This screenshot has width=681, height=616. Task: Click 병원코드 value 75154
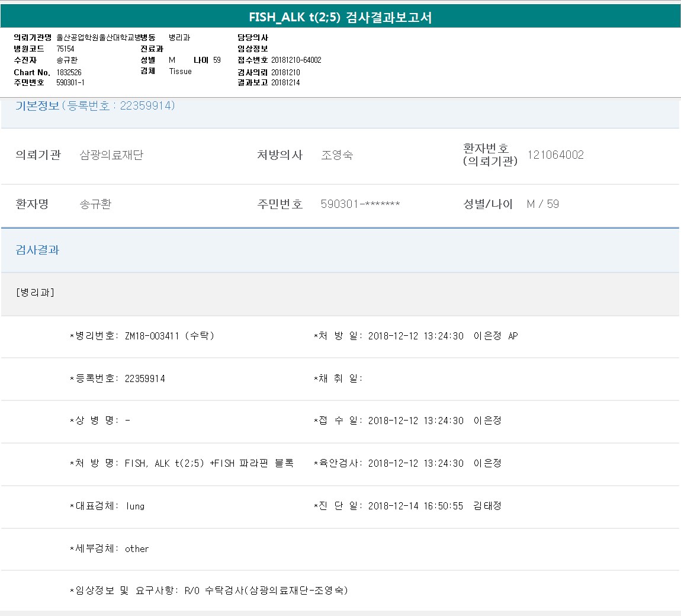click(65, 49)
